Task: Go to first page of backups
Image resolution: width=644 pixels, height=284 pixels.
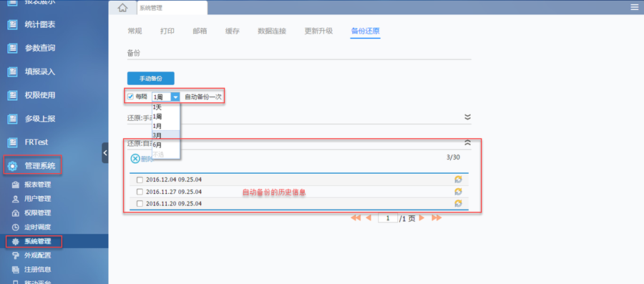Action: coord(356,218)
